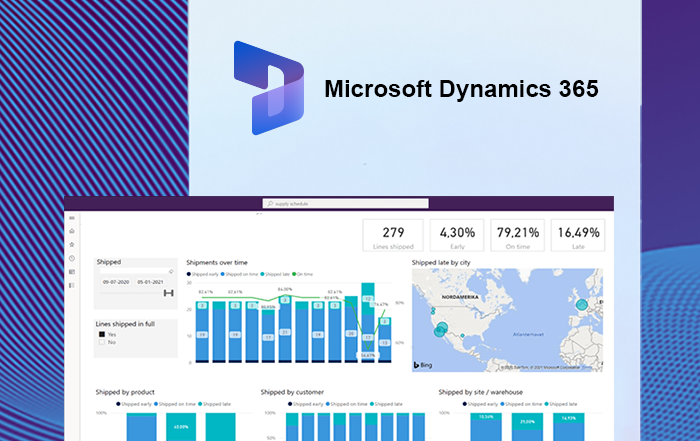Click 'Shipped late' legend in Shipments over time

tap(275, 274)
